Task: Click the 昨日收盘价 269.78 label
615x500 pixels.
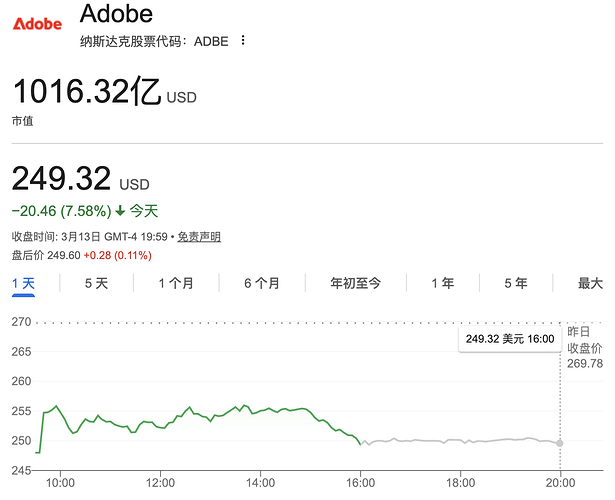Action: pyautogui.click(x=585, y=347)
